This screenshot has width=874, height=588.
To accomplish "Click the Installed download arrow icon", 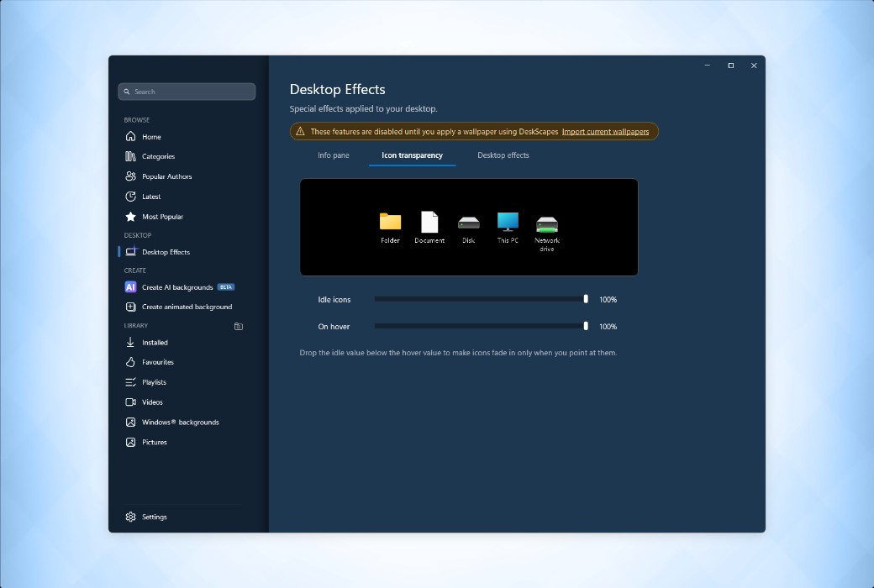I will click(130, 342).
